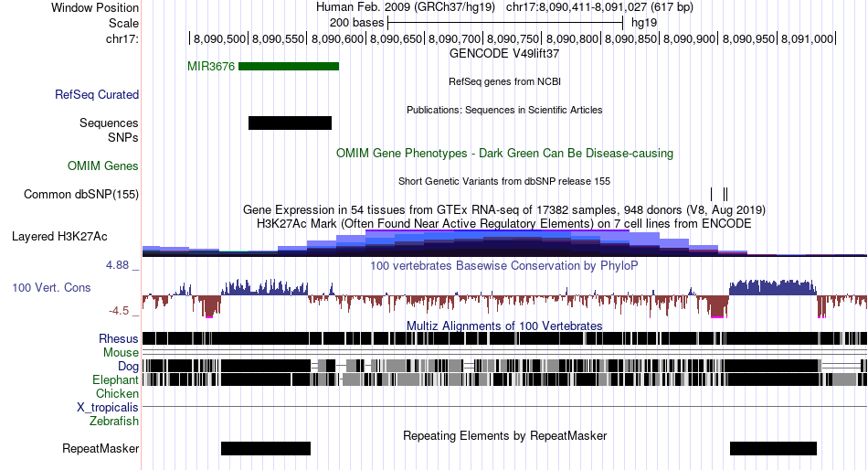Screen dimensions: 868x470
Task: Click Short Genetic Variants from dbSNP title
Action: [504, 181]
